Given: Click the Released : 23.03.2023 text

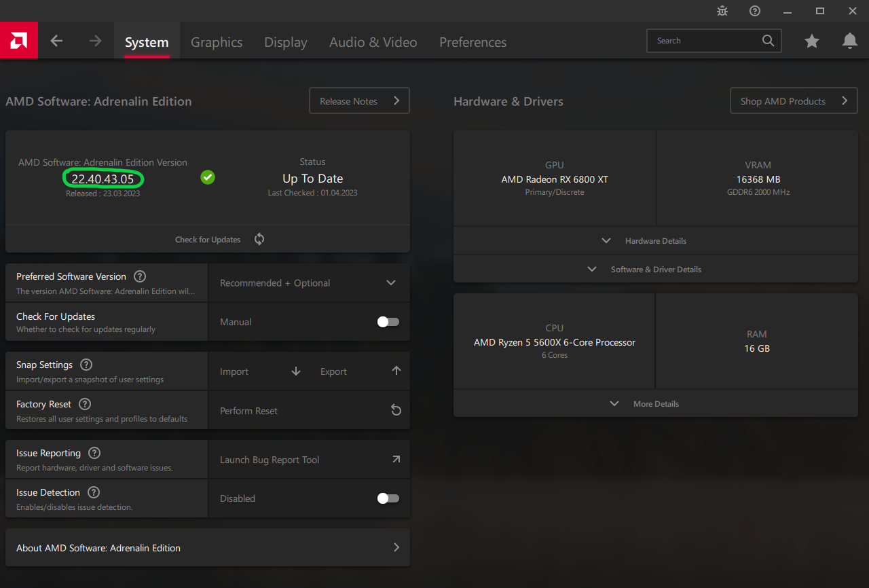Looking at the screenshot, I should [x=103, y=194].
